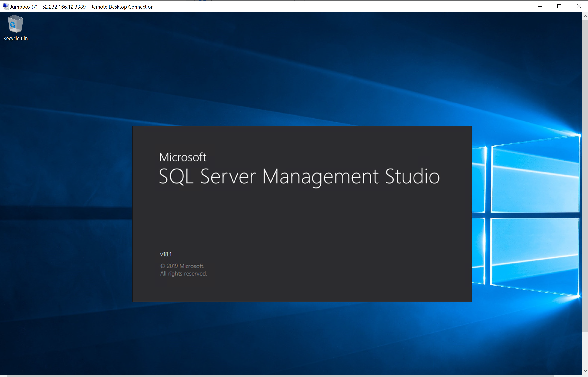Minimize the Remote Desktop Connection window

(540, 6)
